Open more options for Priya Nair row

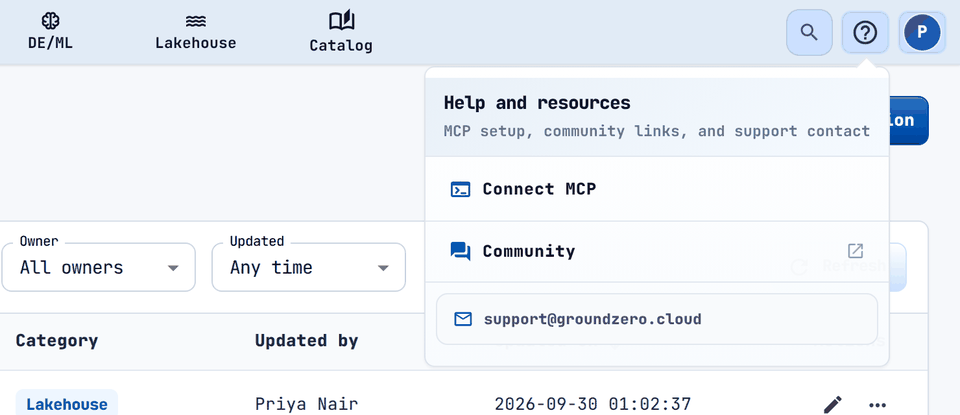(x=877, y=405)
